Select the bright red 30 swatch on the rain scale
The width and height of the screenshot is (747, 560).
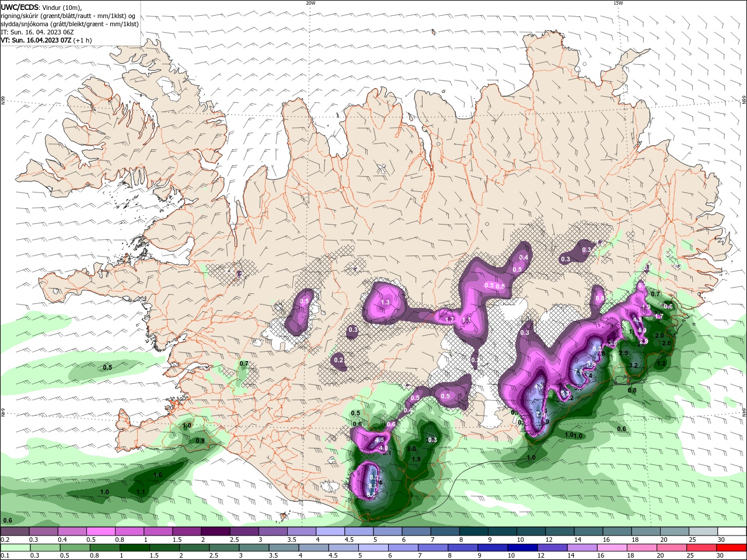(731, 548)
